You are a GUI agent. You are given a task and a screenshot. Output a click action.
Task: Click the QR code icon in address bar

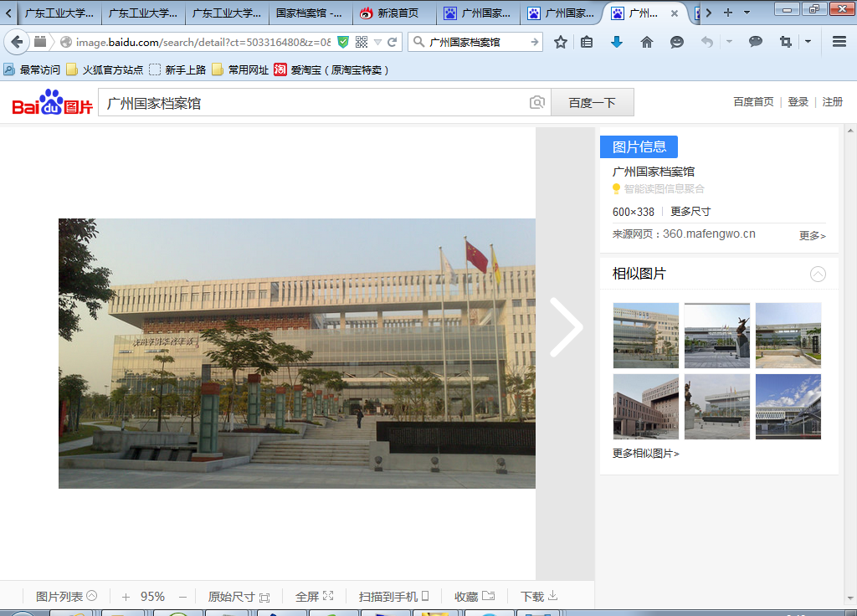[x=362, y=42]
